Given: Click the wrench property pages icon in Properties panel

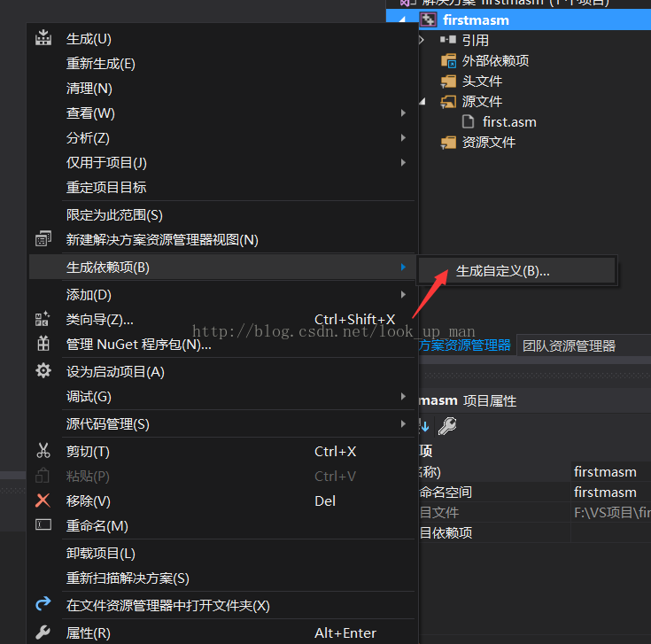Looking at the screenshot, I should [447, 426].
